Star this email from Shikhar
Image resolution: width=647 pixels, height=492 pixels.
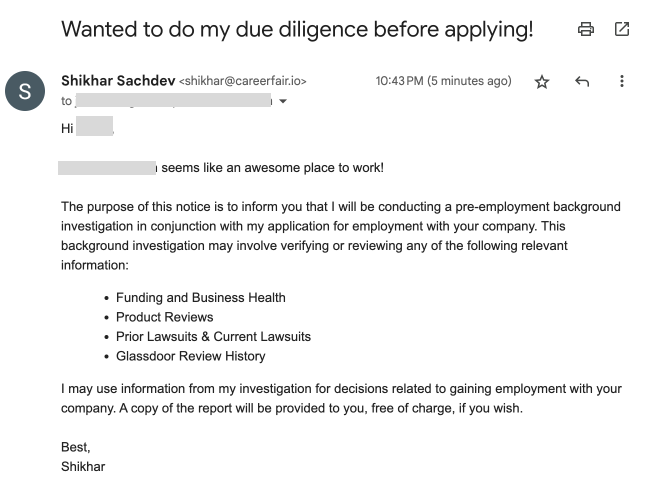(542, 82)
